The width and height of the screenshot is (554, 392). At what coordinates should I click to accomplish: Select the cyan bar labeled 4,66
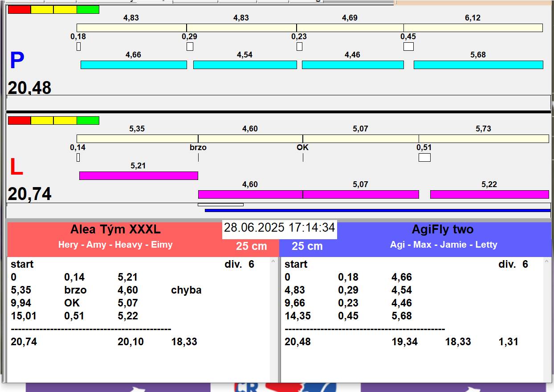(134, 65)
